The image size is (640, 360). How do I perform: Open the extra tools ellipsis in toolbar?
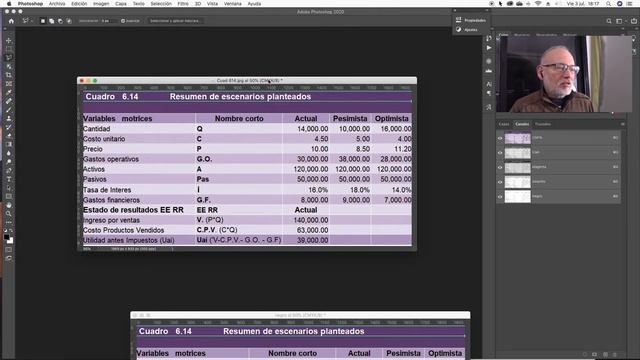9,222
